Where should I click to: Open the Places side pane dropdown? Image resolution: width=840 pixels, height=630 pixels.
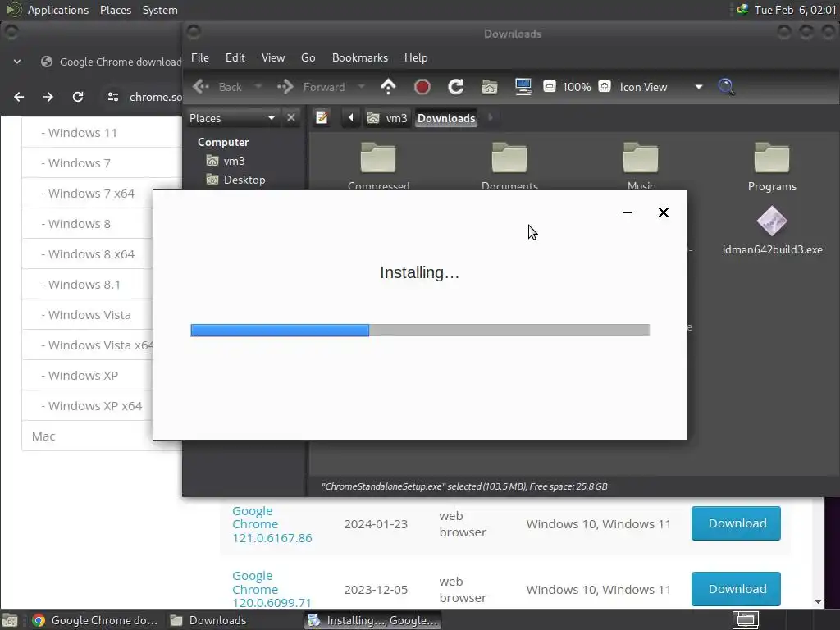click(x=232, y=118)
